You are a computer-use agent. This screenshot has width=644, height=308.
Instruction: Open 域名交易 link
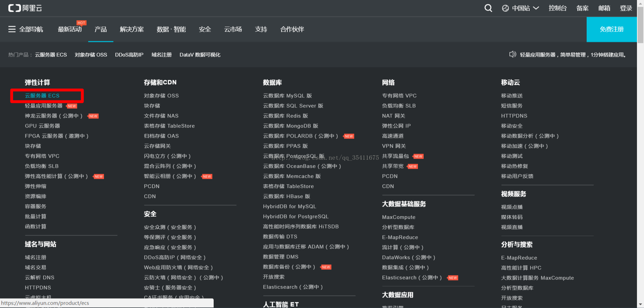click(36, 267)
